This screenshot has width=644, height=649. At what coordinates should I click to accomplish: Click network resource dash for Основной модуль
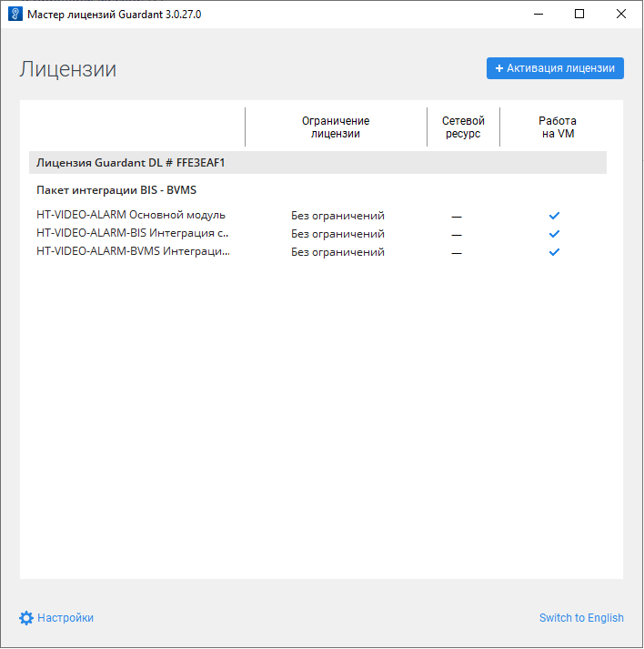tap(457, 217)
